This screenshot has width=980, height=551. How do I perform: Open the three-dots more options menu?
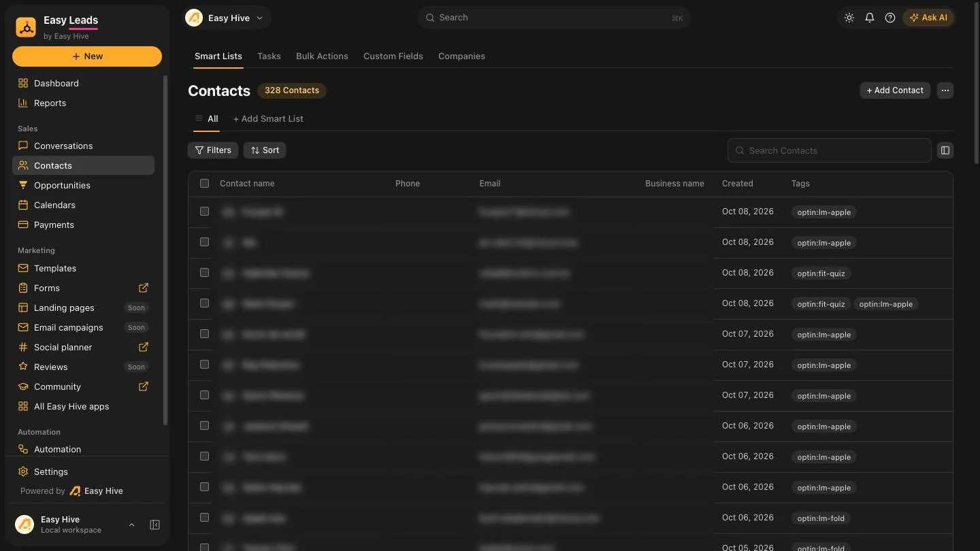(x=945, y=90)
